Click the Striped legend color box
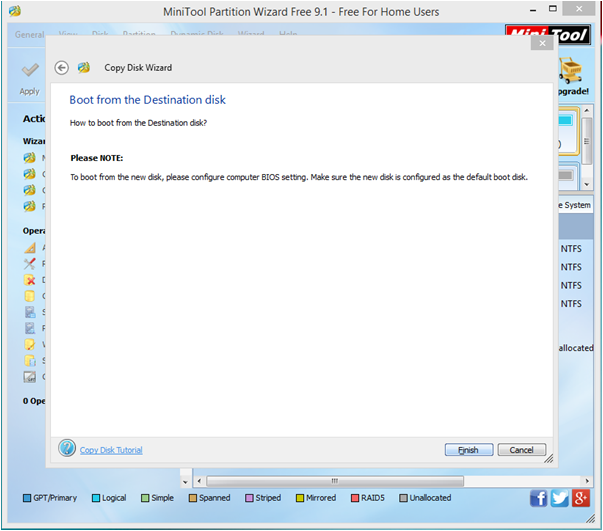This screenshot has height=531, width=603. (249, 498)
